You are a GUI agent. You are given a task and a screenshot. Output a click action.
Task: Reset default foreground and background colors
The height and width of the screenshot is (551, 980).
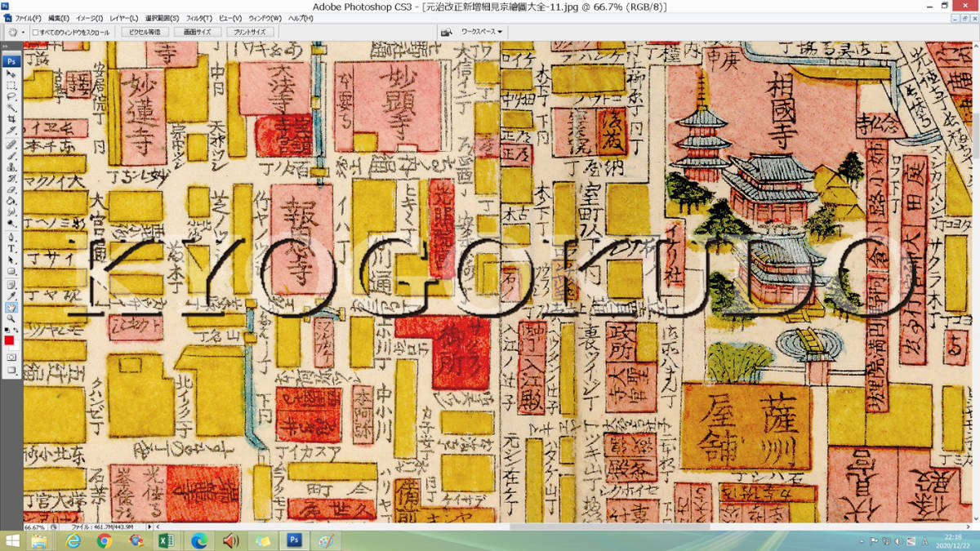click(7, 330)
